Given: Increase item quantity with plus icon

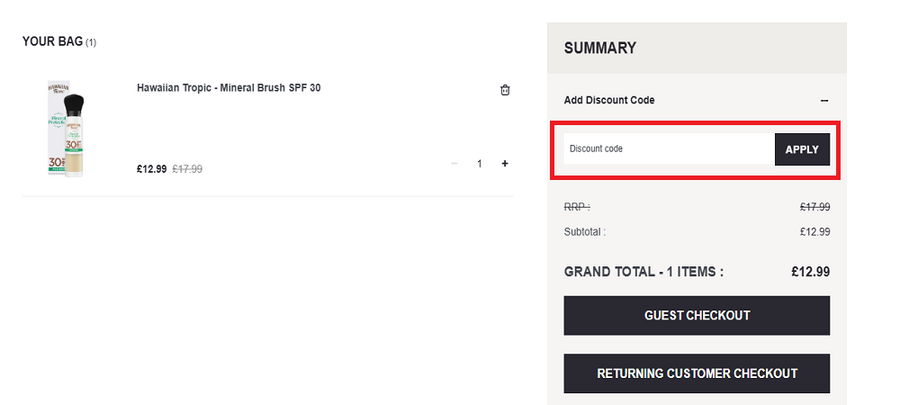Looking at the screenshot, I should (504, 163).
